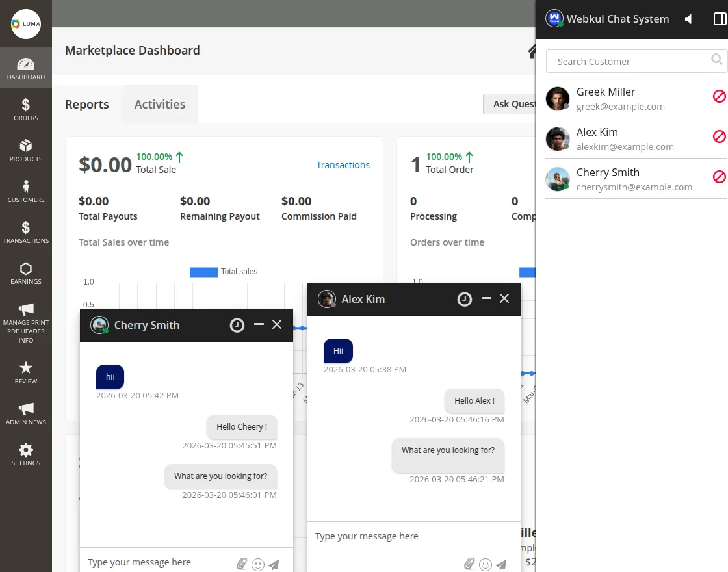This screenshot has height=572, width=728.
Task: Collapse the Alex Kim chat window
Action: click(x=486, y=299)
